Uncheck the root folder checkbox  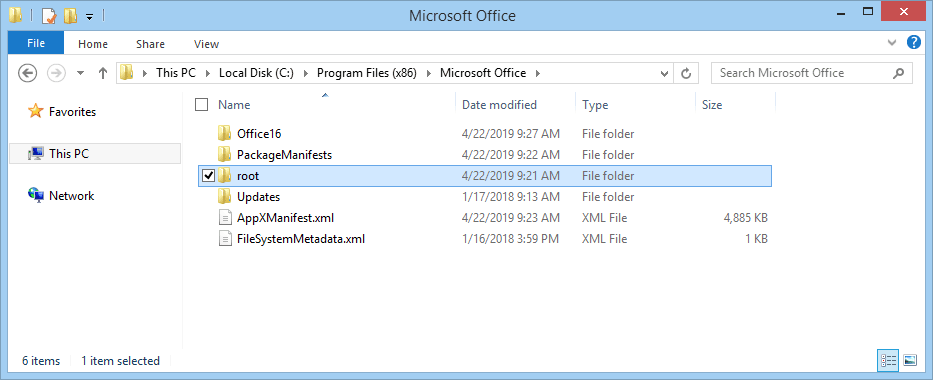point(208,176)
